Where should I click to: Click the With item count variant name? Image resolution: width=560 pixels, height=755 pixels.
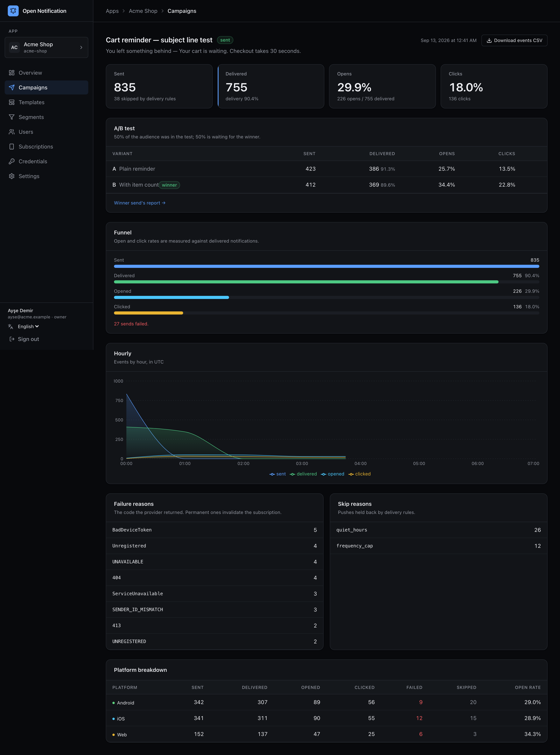click(139, 185)
